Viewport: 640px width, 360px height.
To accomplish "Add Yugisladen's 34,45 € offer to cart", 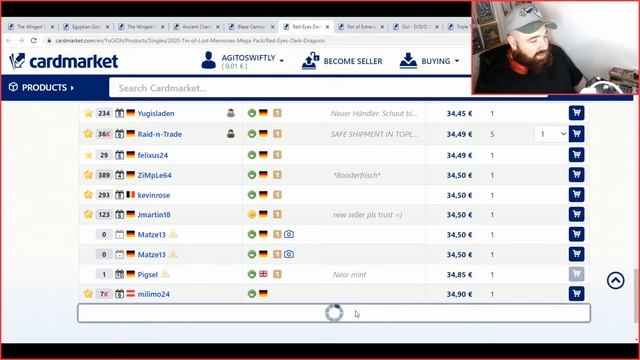I will (x=576, y=113).
